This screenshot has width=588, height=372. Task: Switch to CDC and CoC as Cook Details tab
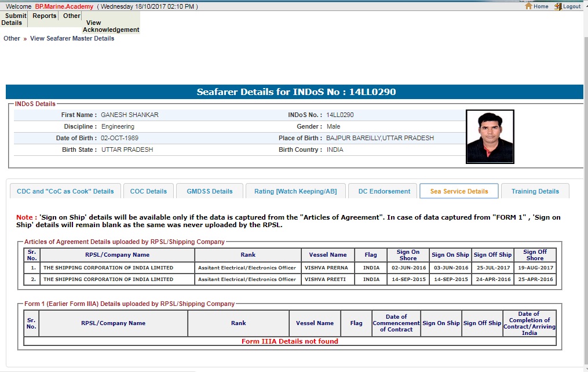(65, 191)
